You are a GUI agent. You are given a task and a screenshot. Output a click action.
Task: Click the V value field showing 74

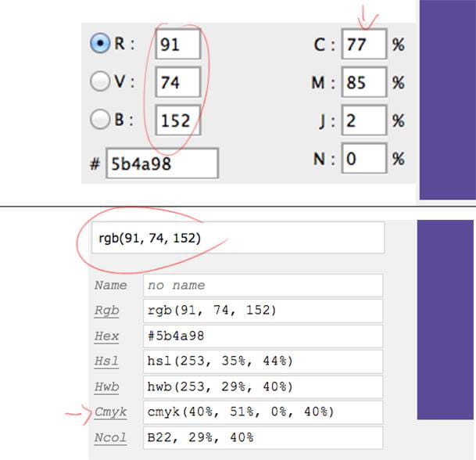coord(178,82)
